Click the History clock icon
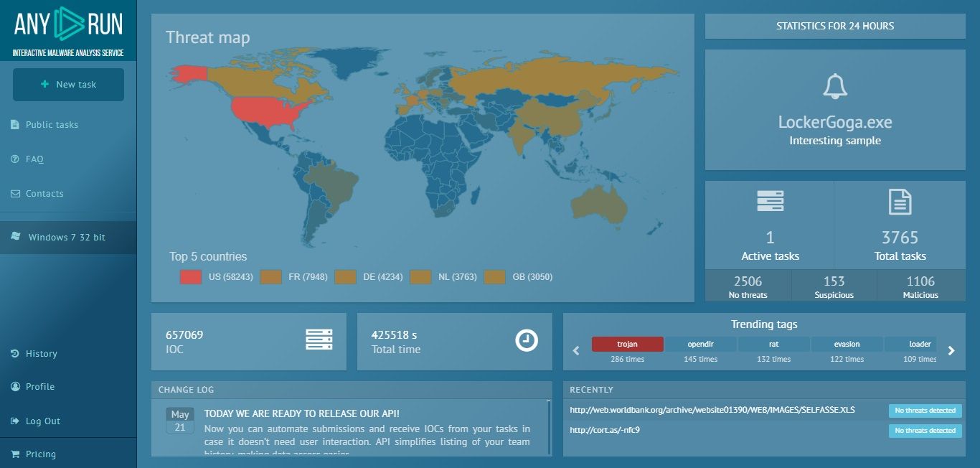The height and width of the screenshot is (468, 980). (15, 354)
